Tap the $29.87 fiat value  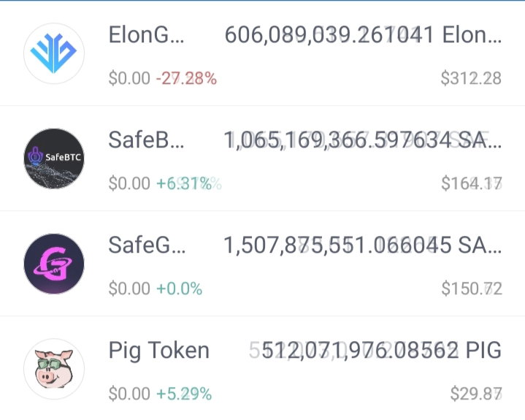coord(476,394)
